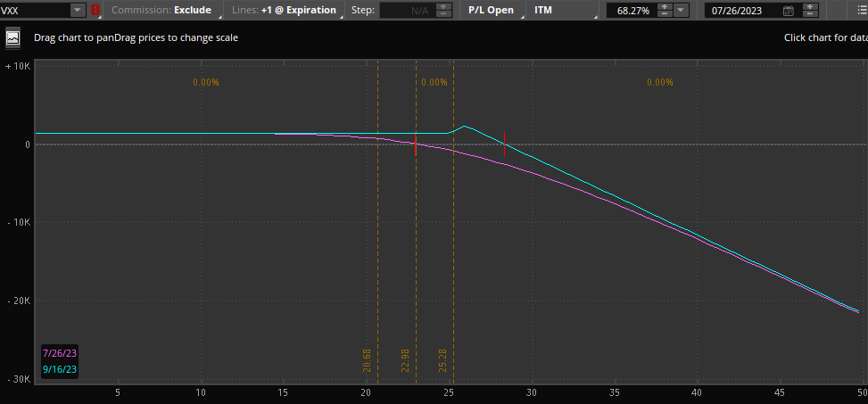The width and height of the screenshot is (868, 404).
Task: Increment the 07/26/2023 date stepper
Action: tap(809, 7)
